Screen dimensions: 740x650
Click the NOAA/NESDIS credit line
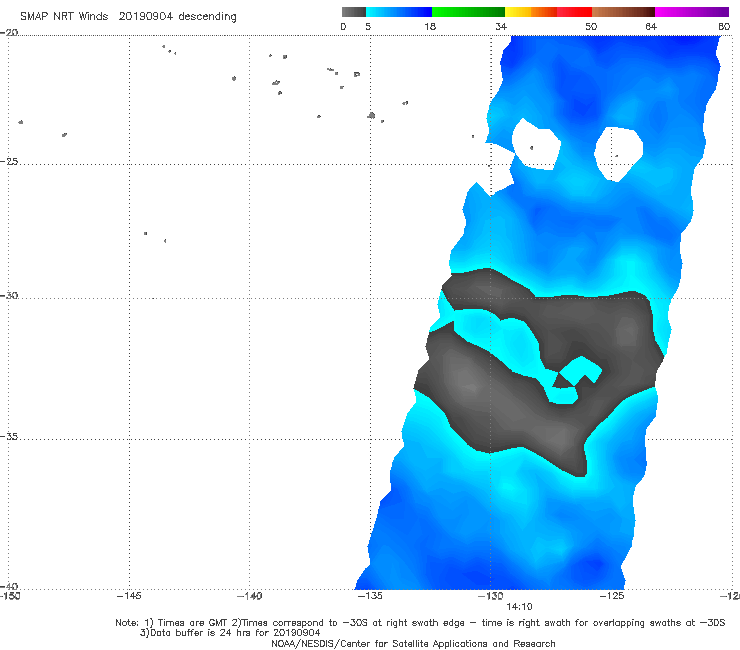click(x=413, y=643)
